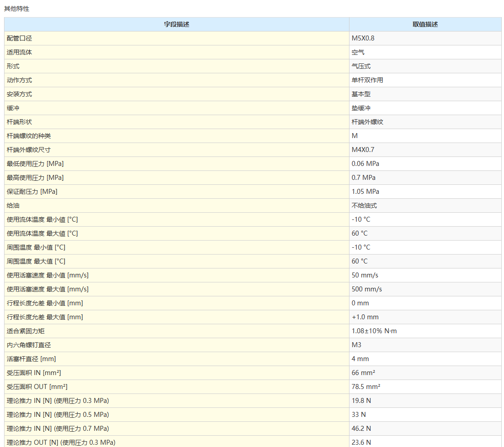Image resolution: width=504 pixels, height=447 pixels.
Task: Select the 单杆双作用 value
Action: tap(367, 80)
